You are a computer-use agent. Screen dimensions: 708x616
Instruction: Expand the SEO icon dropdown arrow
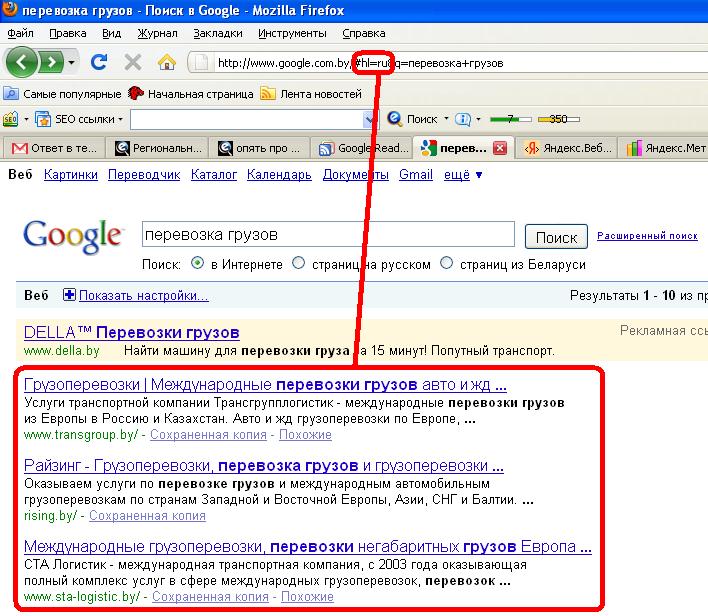click(x=26, y=119)
